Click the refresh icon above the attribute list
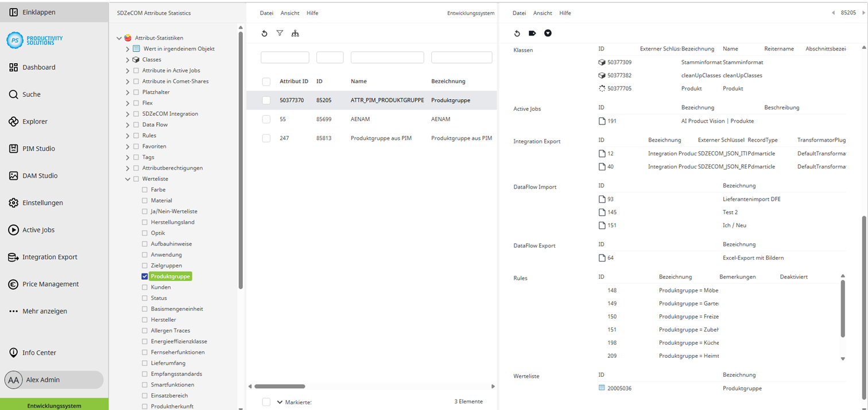The image size is (868, 410). tap(264, 33)
